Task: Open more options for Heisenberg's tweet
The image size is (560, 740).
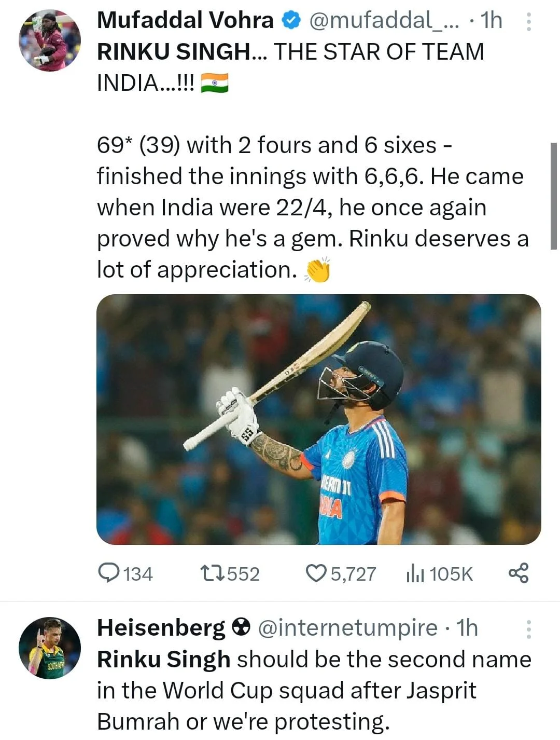Action: pyautogui.click(x=528, y=629)
